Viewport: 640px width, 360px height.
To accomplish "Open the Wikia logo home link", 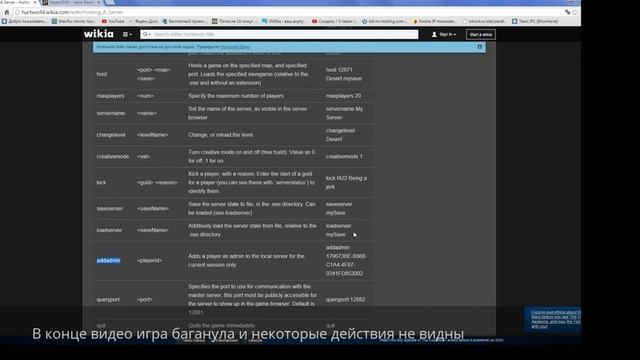I will tap(99, 34).
